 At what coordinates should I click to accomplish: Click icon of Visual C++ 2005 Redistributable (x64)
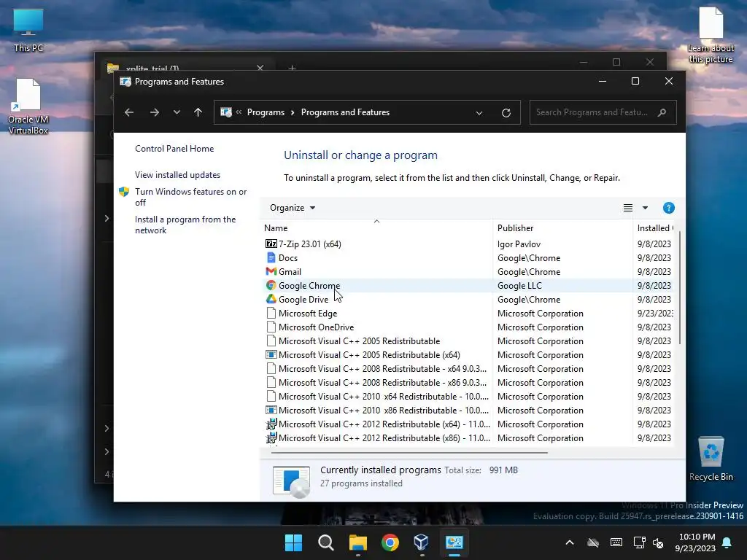[x=271, y=355]
